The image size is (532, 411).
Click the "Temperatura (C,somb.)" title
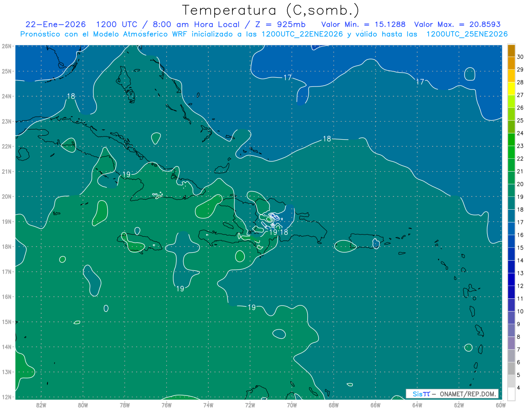271,10
